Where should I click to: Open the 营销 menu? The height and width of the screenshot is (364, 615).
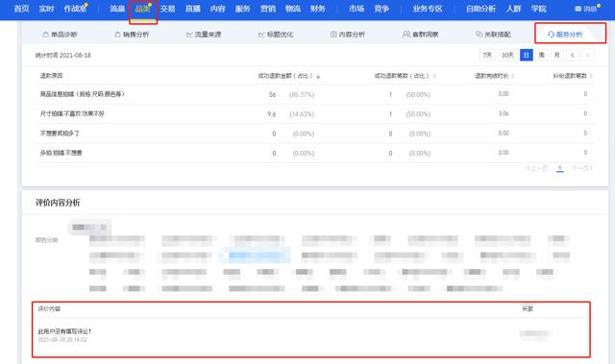click(268, 9)
